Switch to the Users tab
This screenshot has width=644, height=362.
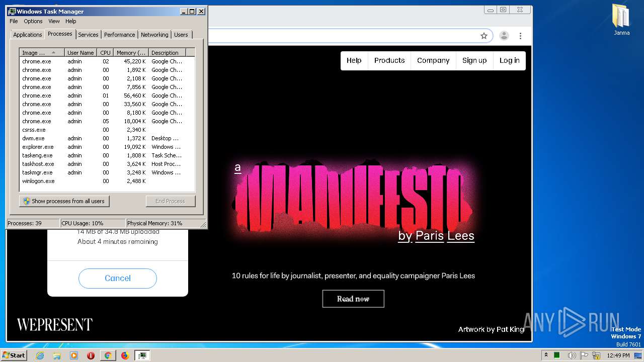[181, 35]
